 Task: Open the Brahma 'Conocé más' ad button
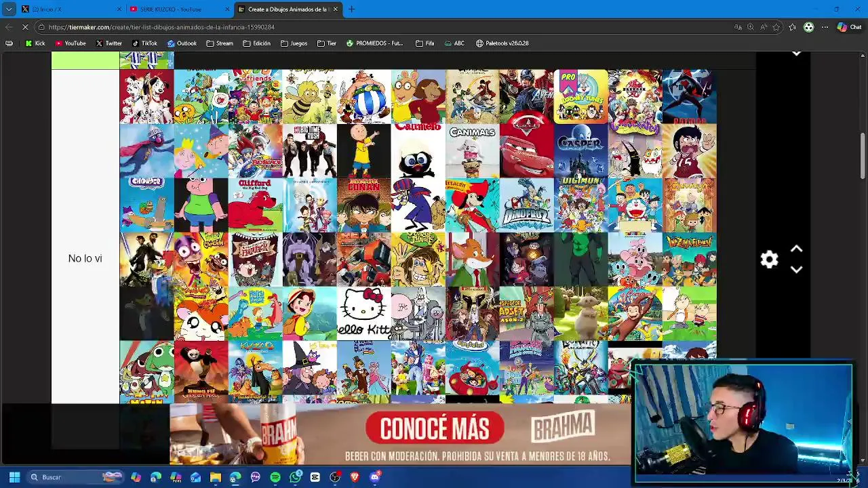click(435, 428)
